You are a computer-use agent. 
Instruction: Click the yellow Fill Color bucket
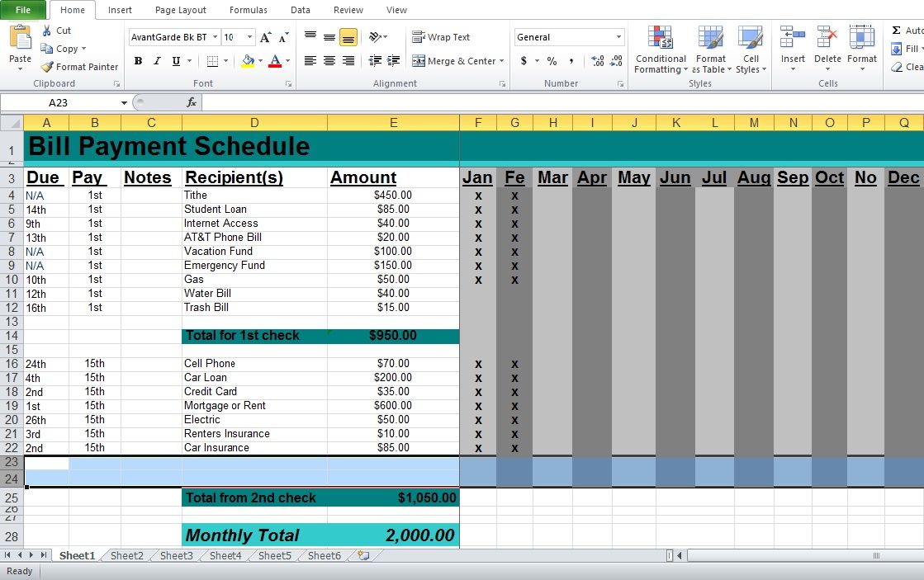click(x=248, y=61)
